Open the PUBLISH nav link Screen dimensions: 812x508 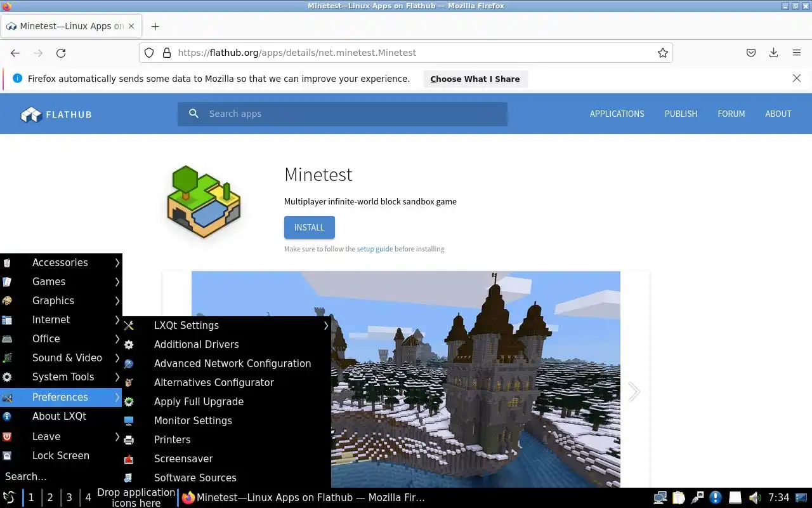[x=681, y=114]
